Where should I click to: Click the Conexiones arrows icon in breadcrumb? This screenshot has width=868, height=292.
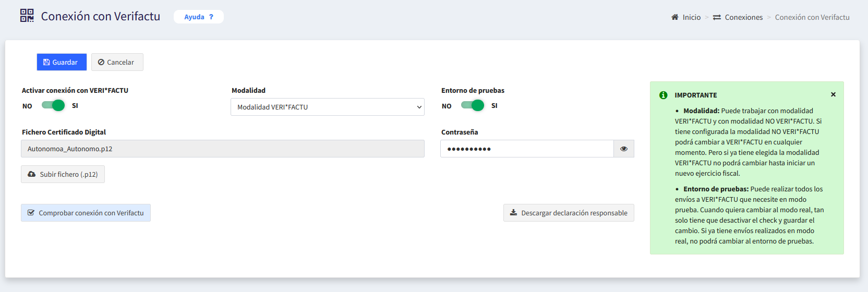click(x=717, y=17)
